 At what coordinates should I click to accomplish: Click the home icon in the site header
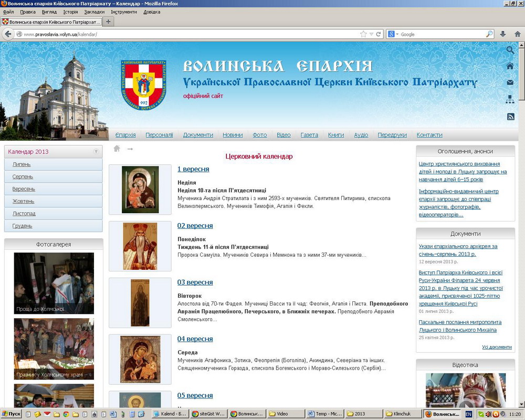point(510,66)
